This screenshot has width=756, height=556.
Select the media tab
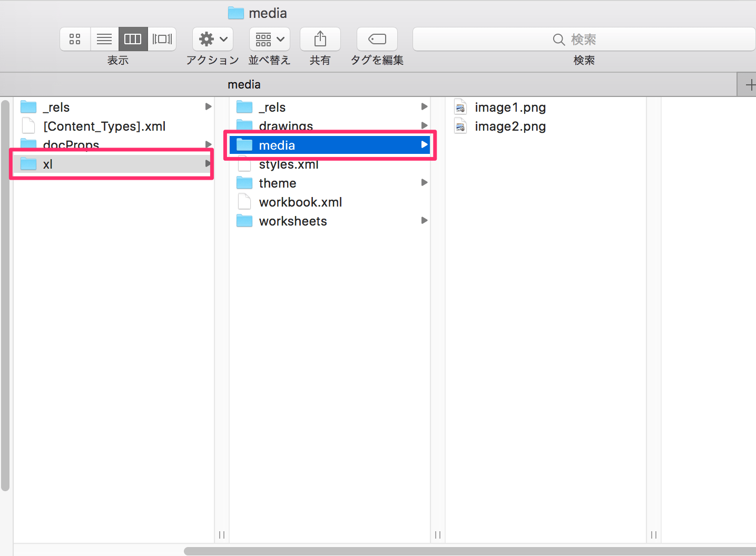click(244, 84)
